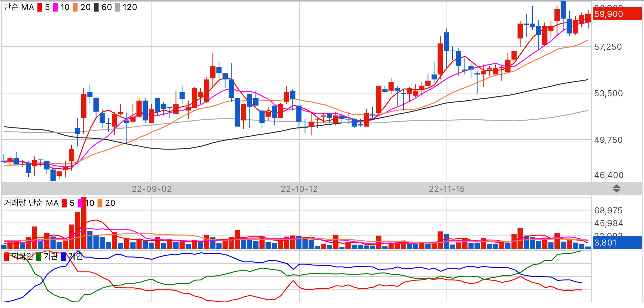
Task: Click the '외국인' investor legend label
Action: [x=22, y=256]
